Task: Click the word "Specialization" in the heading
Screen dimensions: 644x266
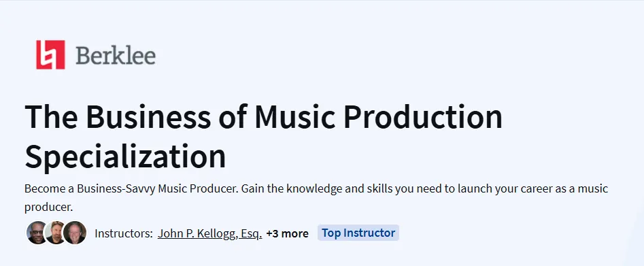Action: pyautogui.click(x=125, y=156)
